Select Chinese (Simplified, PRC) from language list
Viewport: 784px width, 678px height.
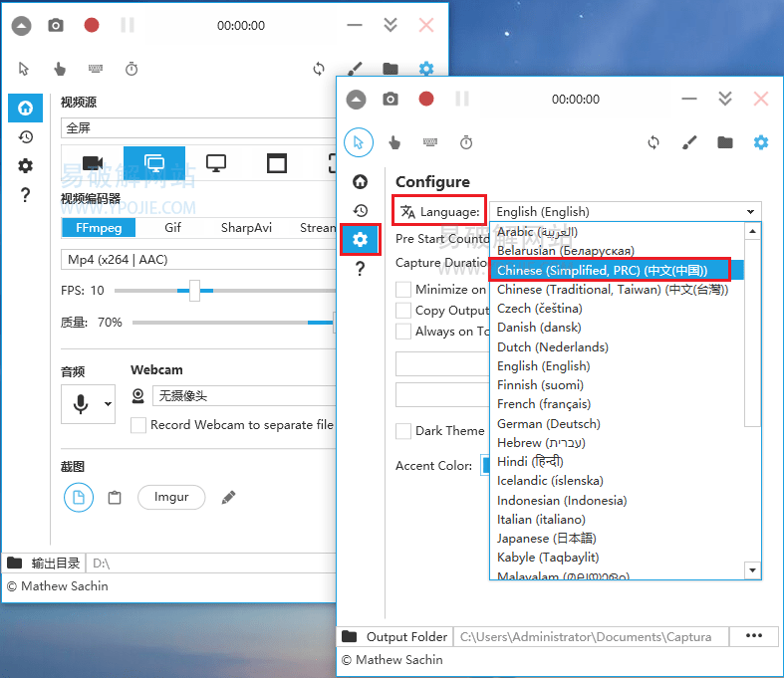coord(609,270)
